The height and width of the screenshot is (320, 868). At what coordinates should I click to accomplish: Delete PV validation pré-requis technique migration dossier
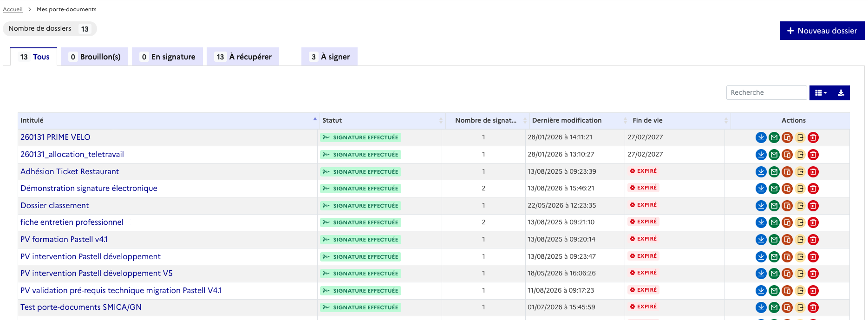(x=813, y=291)
